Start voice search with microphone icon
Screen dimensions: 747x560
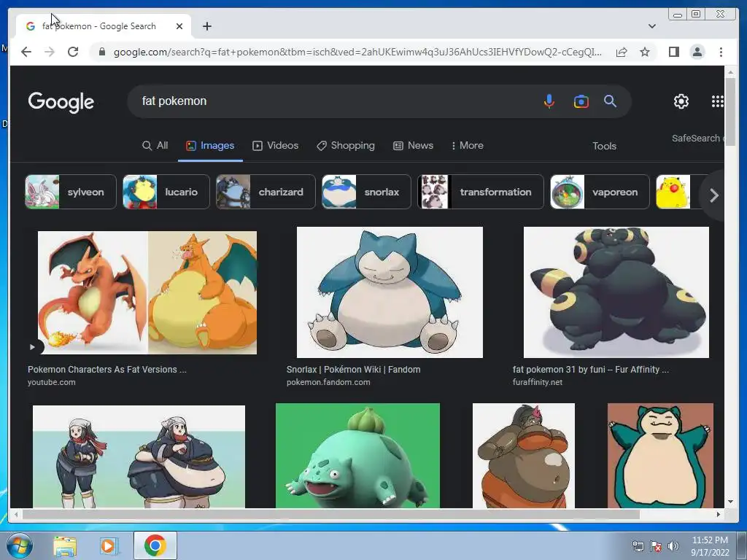549,101
